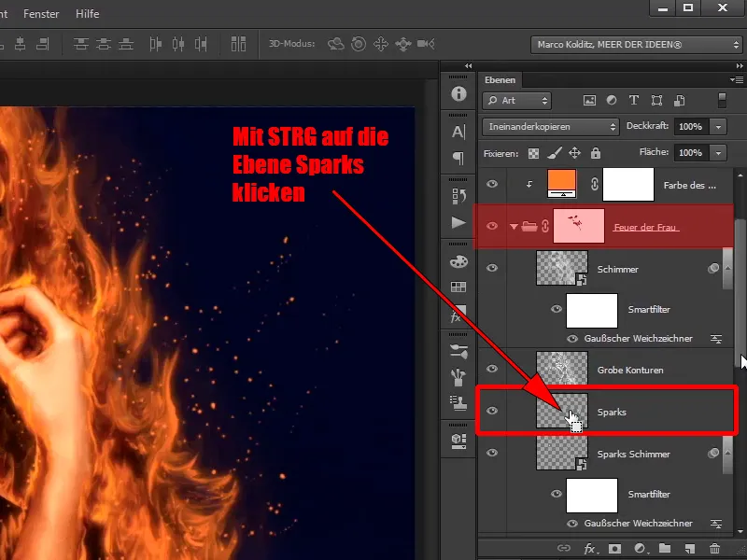Select the 3D rotate mode icon

pos(336,44)
